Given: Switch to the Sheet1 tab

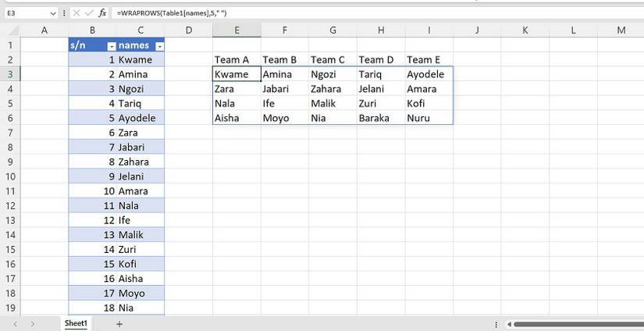Looking at the screenshot, I should (76, 323).
